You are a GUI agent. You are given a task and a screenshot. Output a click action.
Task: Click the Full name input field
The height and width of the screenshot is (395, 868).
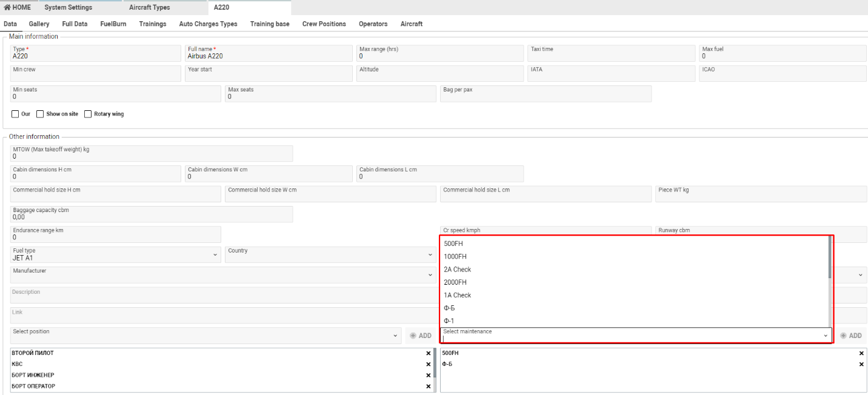tap(268, 56)
